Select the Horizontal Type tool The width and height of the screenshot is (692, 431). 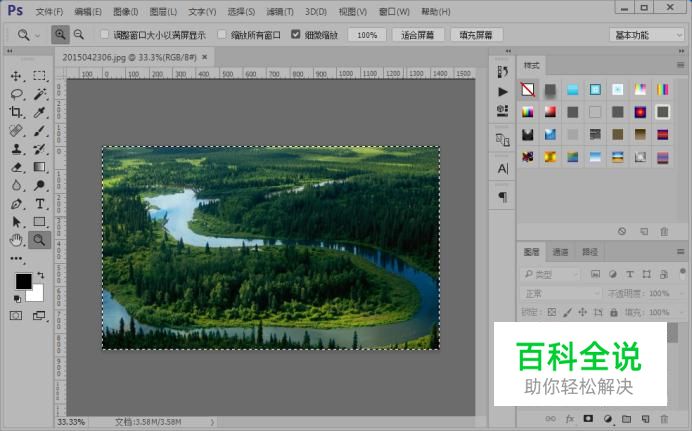pyautogui.click(x=39, y=204)
